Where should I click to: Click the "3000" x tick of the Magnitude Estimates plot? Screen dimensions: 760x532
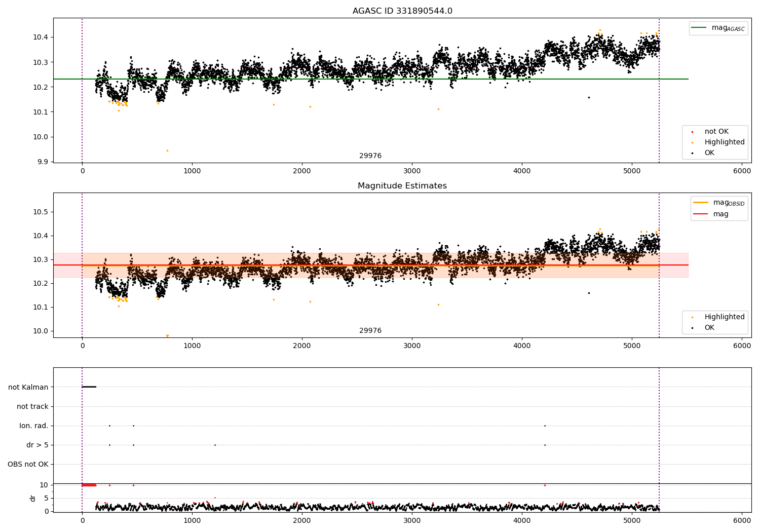[412, 346]
